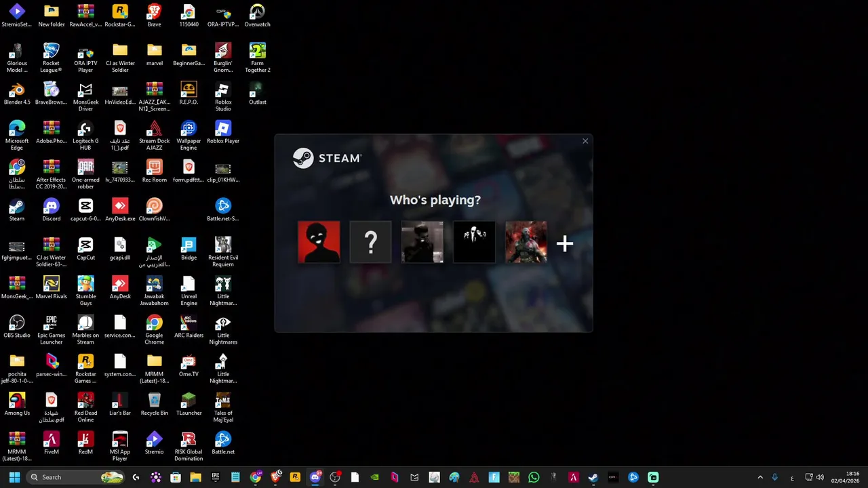Select the Steam shortcut on desktop
The image size is (868, 488).
(x=17, y=210)
